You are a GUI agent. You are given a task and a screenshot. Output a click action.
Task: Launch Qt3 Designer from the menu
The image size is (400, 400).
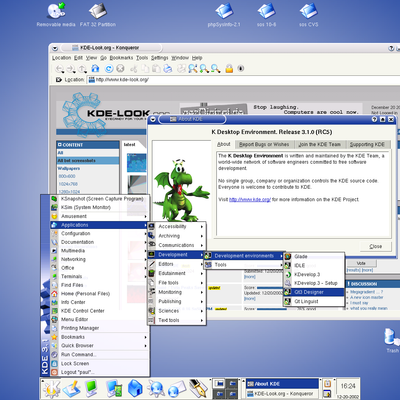click(x=314, y=292)
